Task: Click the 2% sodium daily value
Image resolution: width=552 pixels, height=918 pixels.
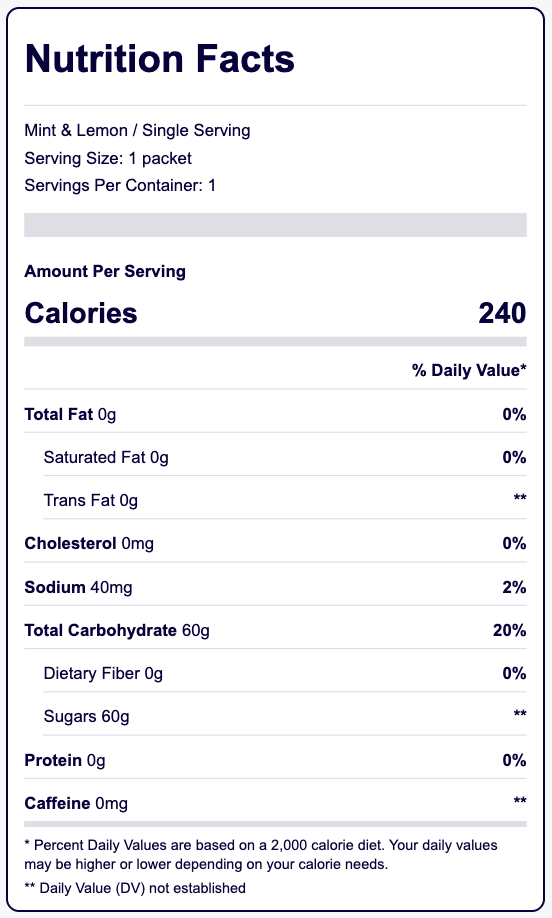Action: pos(514,587)
